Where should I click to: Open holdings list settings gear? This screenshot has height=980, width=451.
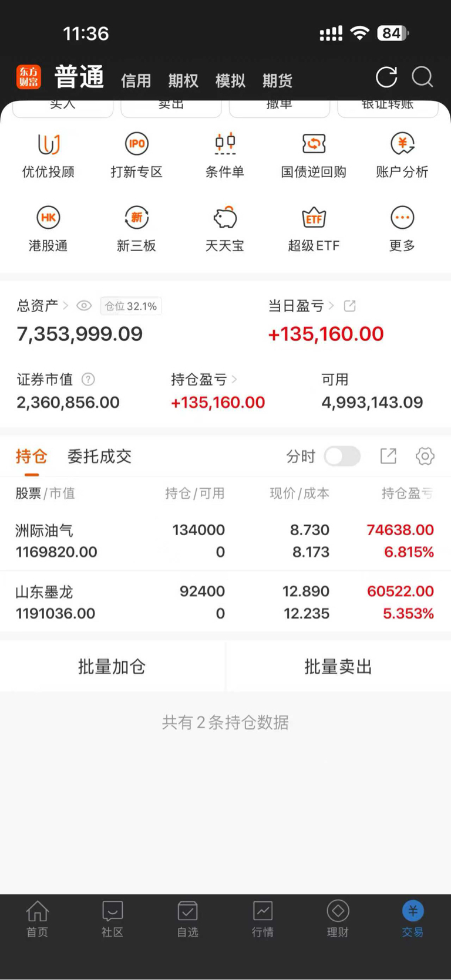425,456
